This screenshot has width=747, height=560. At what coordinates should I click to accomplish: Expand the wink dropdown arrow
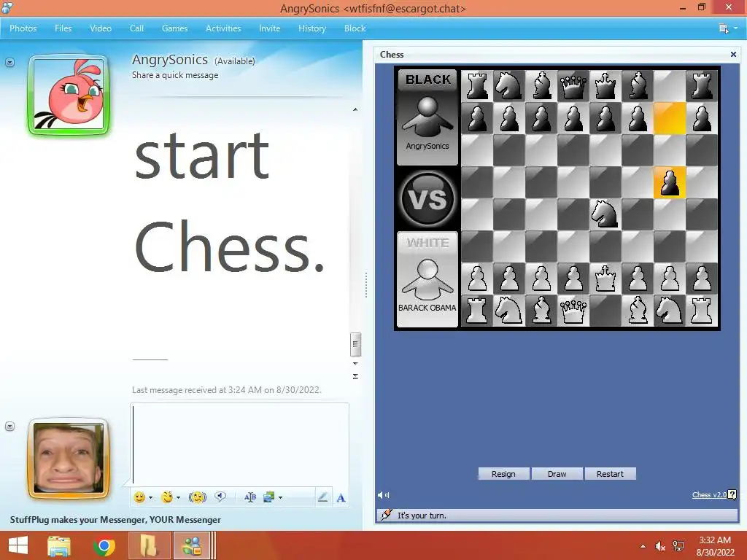pyautogui.click(x=178, y=497)
